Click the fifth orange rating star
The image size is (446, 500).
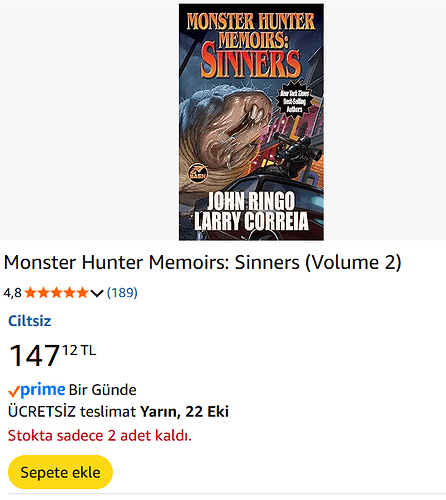coord(82,293)
